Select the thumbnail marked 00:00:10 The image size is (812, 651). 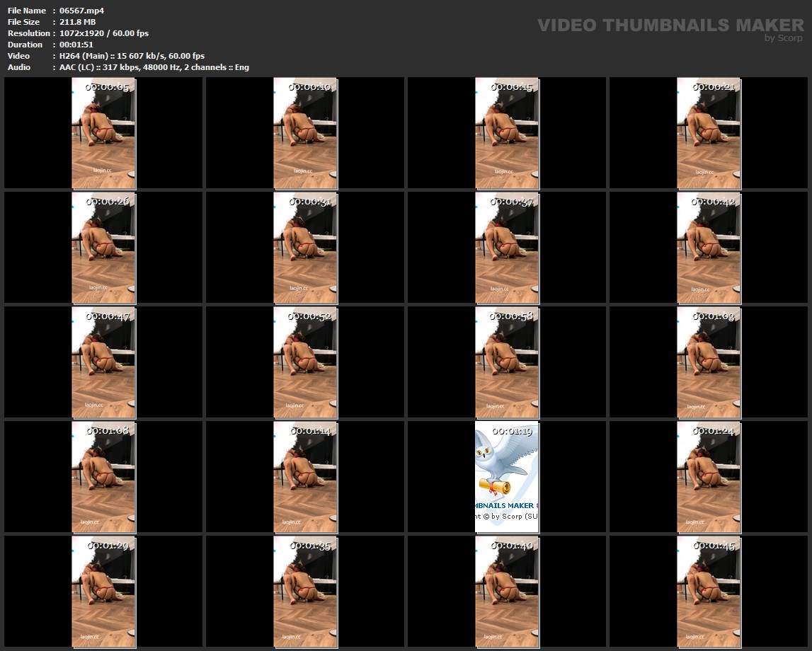click(305, 133)
